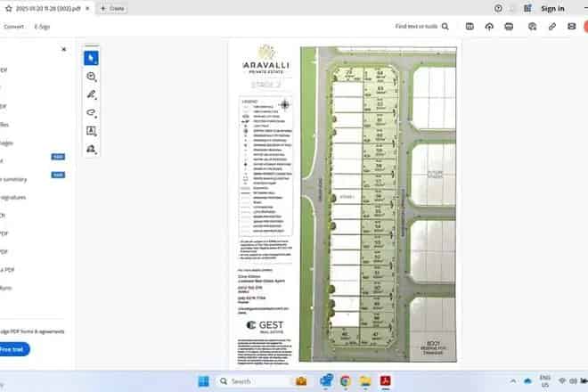
Task: Open the signatures tool entry
Action: pyautogui.click(x=13, y=197)
